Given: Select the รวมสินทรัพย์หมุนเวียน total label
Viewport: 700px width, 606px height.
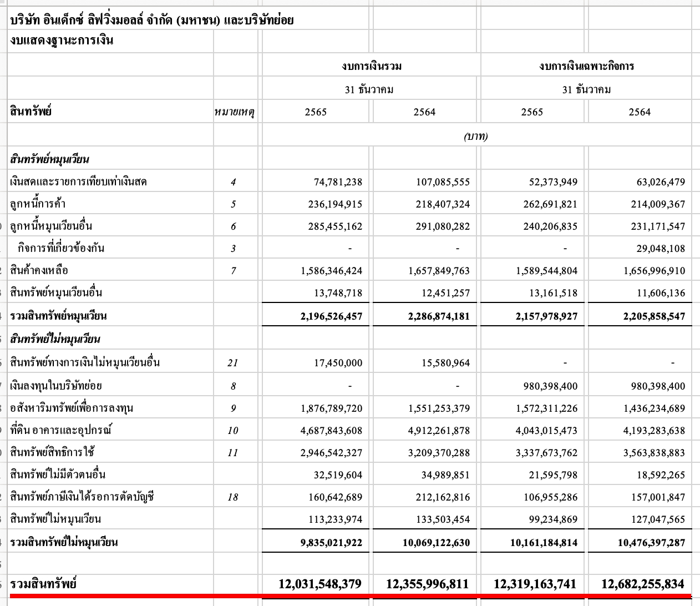Looking at the screenshot, I should pos(58,316).
